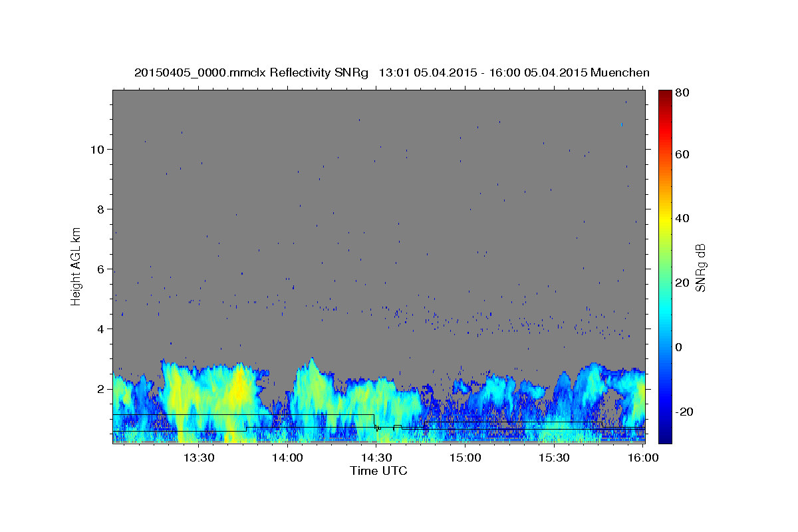Click the 14:00 time tick label
798x532 pixels.
click(x=287, y=458)
